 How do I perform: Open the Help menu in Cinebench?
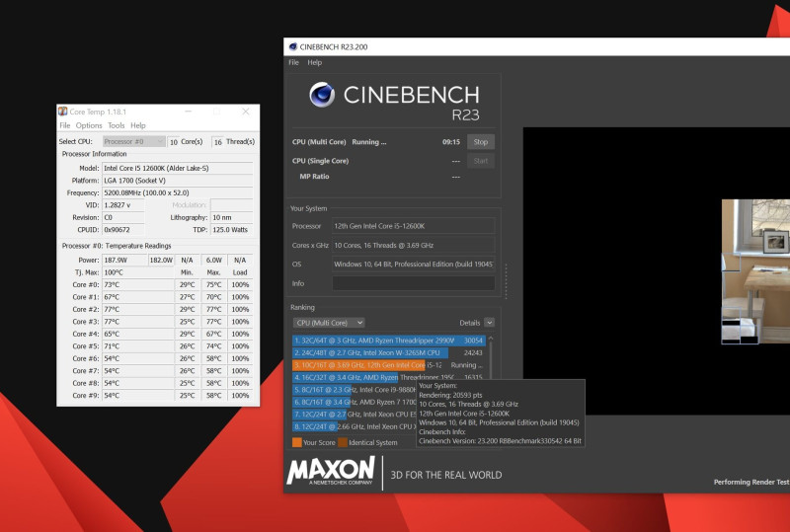point(314,62)
